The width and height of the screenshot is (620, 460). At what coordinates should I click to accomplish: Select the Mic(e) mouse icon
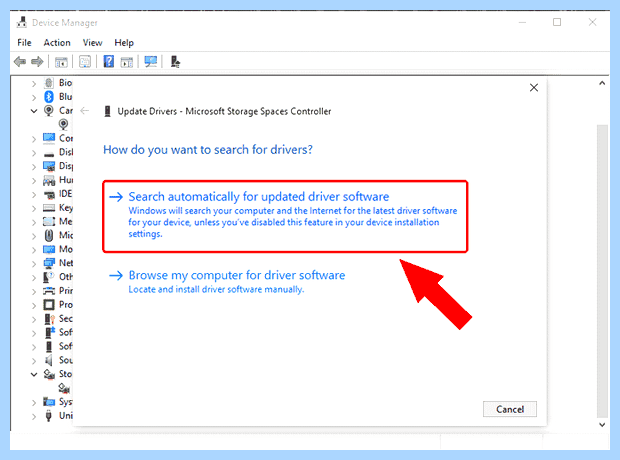[49, 235]
